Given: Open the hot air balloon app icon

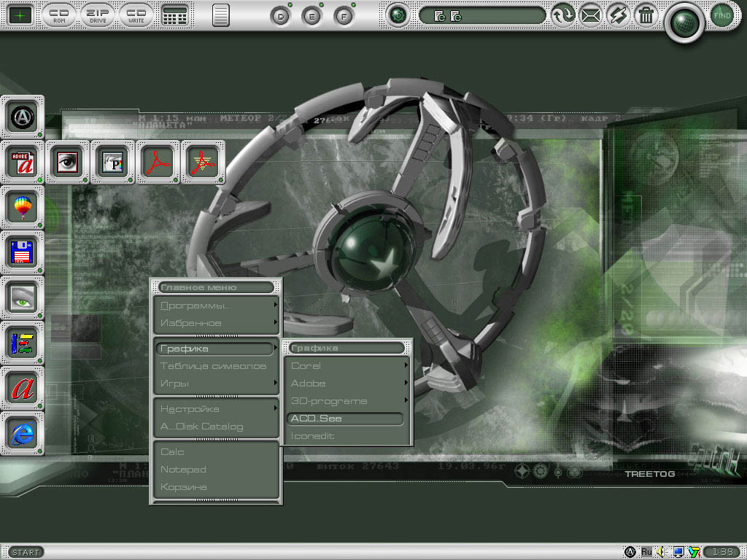Looking at the screenshot, I should pyautogui.click(x=23, y=207).
